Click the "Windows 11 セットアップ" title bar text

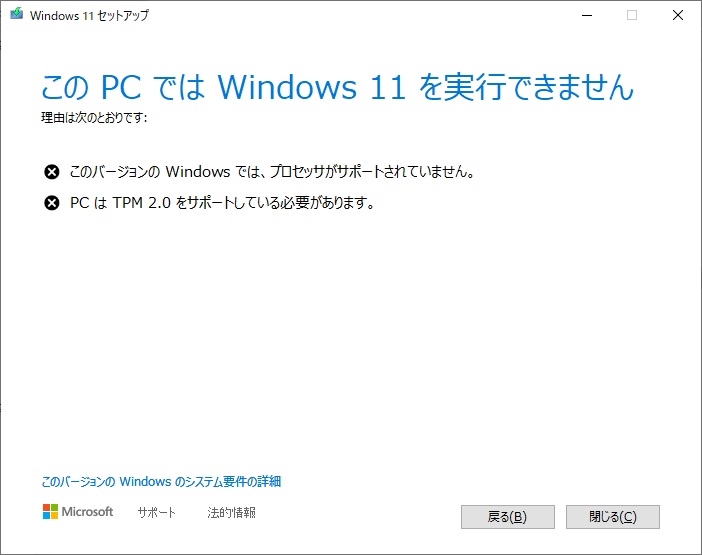click(x=88, y=15)
